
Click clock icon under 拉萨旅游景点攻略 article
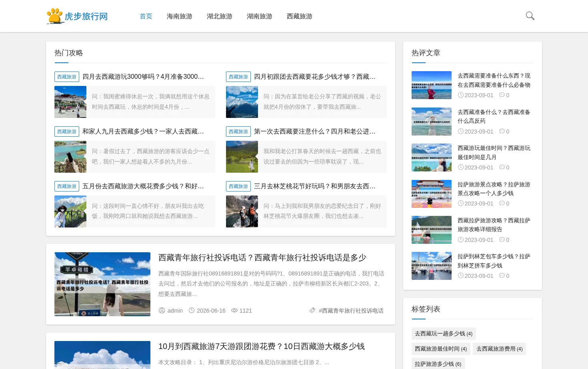460,203
